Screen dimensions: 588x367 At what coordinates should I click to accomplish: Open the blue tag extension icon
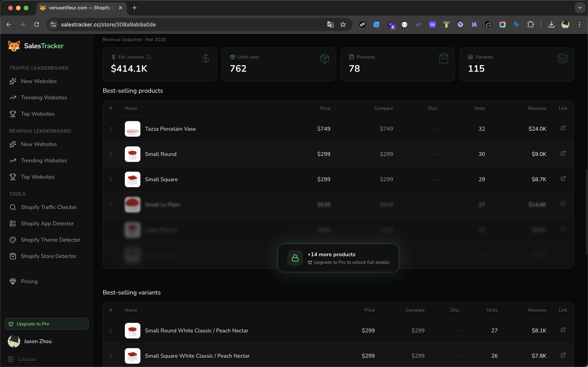tap(376, 24)
